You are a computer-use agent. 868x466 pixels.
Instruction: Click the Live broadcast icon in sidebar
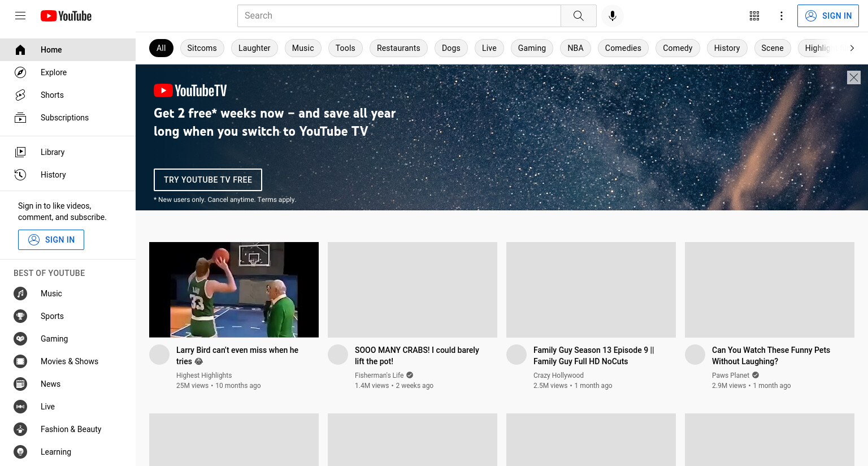tap(20, 407)
